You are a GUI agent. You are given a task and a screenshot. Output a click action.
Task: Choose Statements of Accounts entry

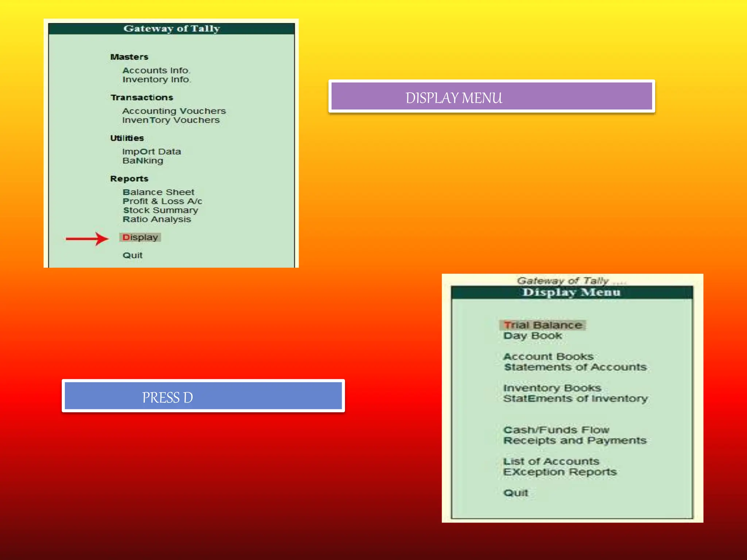pos(575,367)
